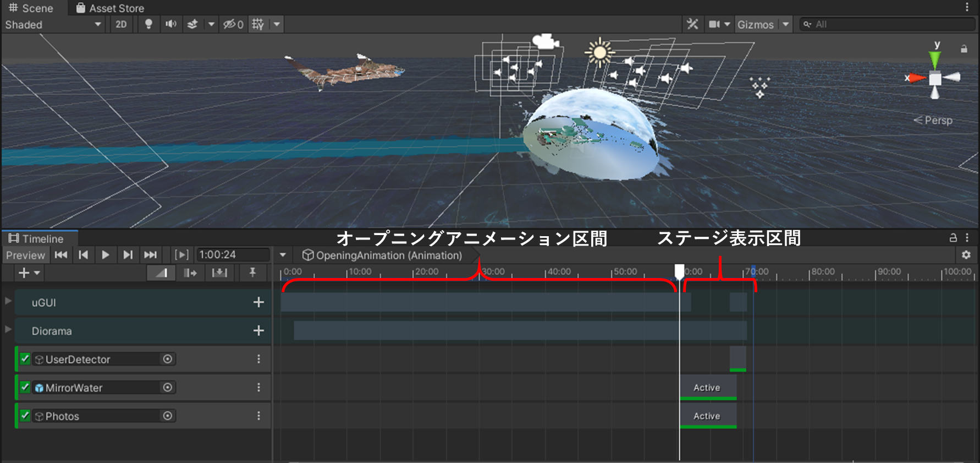Viewport: 980px width, 463px height.
Task: Select the directional light sun gizmo
Action: (599, 52)
